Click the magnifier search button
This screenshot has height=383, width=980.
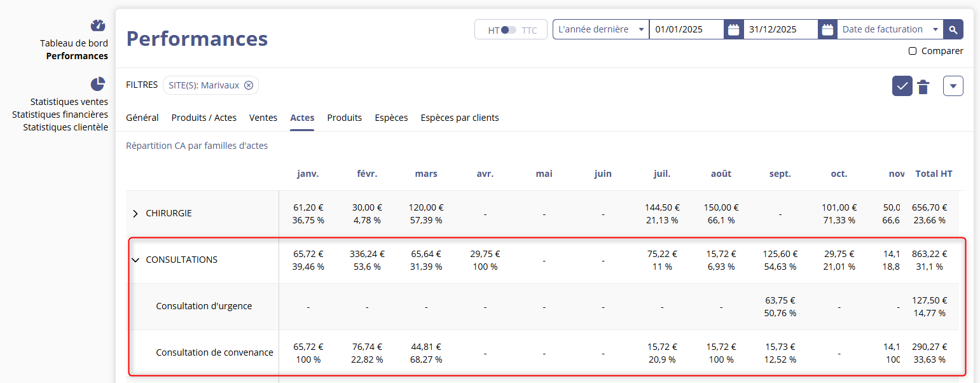coord(953,29)
